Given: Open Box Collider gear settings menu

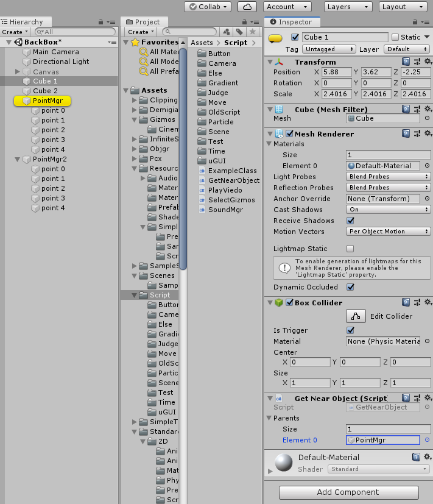Looking at the screenshot, I should click(428, 302).
